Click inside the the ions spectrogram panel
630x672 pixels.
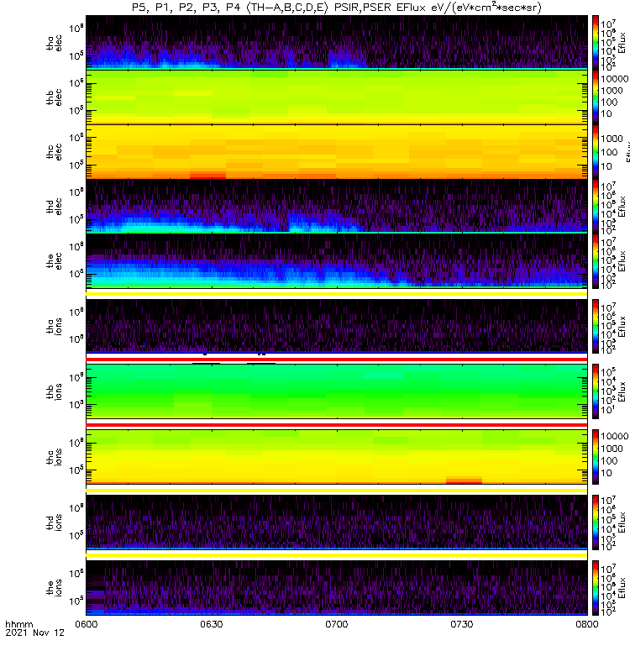tap(337, 587)
